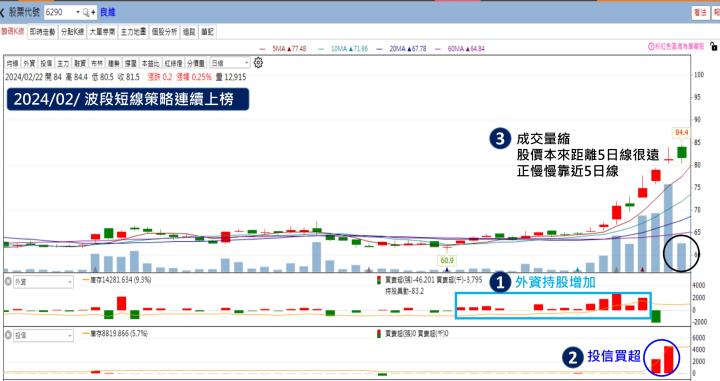Click the pink notice text beside the lock icon

[679, 46]
